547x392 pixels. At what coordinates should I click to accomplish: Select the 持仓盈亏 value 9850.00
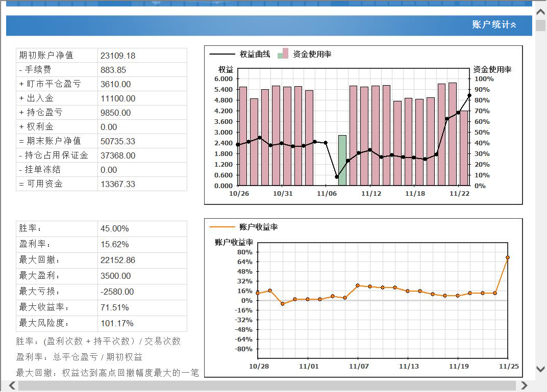115,113
